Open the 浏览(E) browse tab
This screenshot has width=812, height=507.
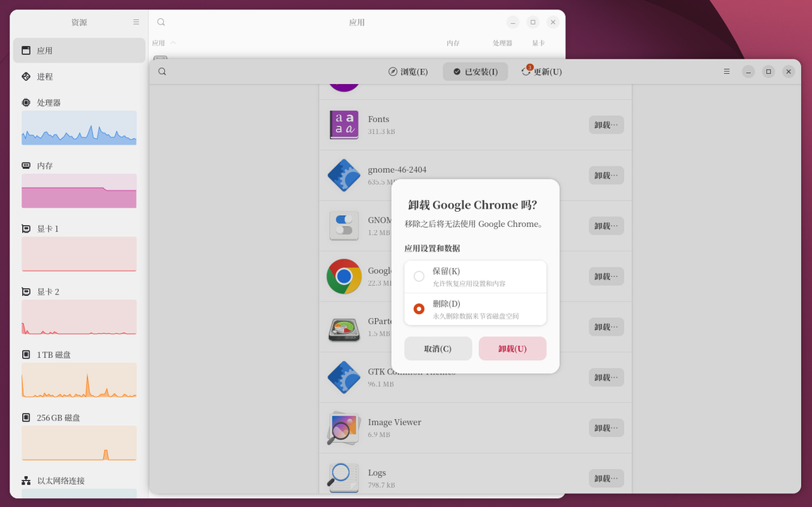point(408,71)
